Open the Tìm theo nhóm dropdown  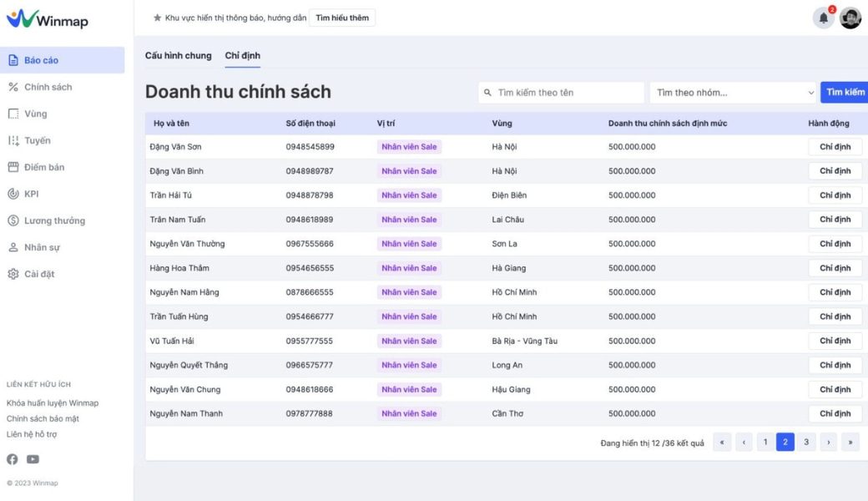733,93
